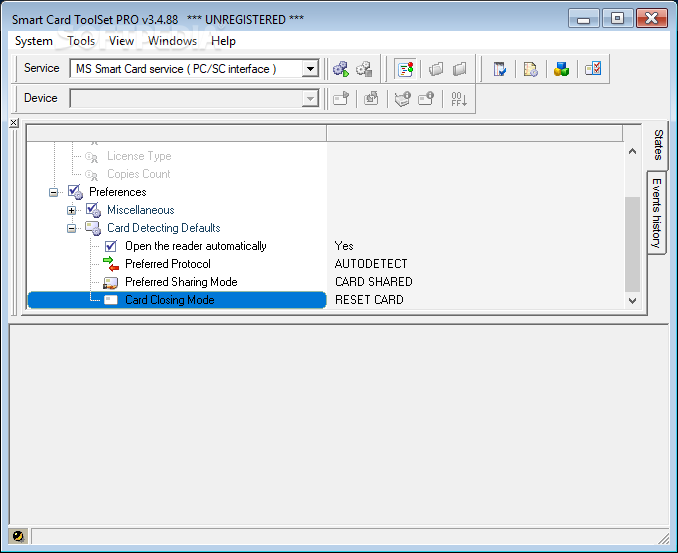Click the first grayed folder toolbar icon
Screen dimensions: 678x553
click(x=436, y=69)
